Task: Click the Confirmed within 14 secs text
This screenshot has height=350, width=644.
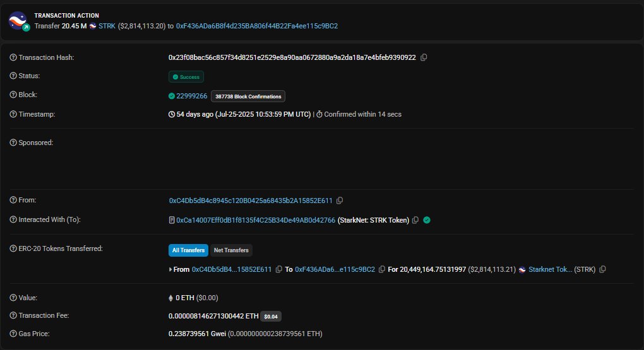Action: point(362,115)
